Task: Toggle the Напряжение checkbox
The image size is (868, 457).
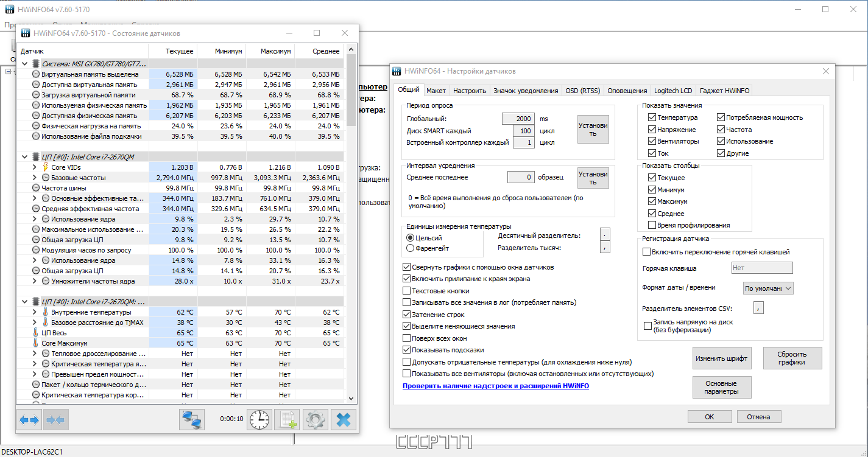Action: 652,130
